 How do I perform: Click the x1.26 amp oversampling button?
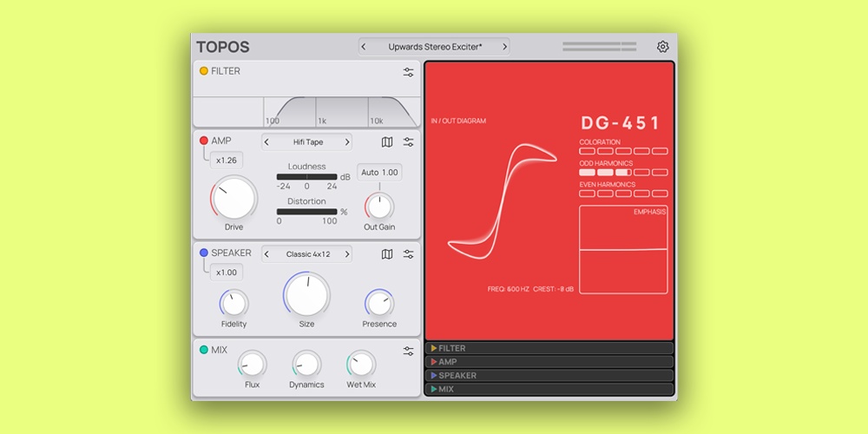coord(227,160)
